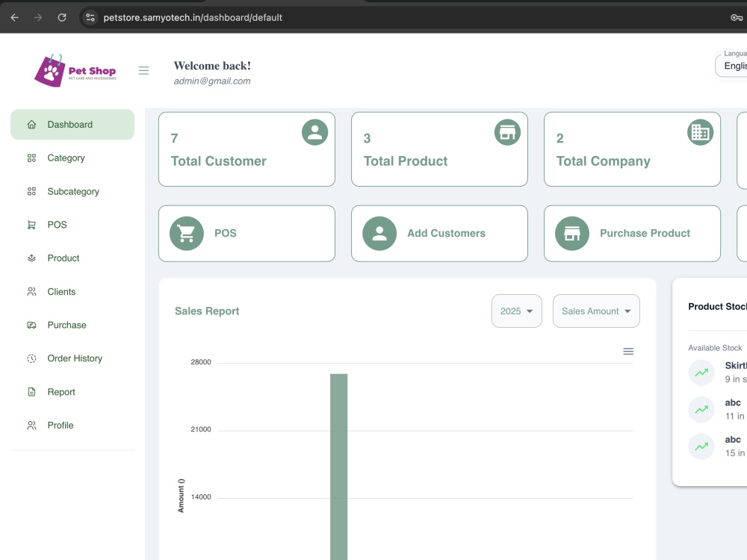
Task: Click the Welcome back! heading
Action: tap(212, 66)
